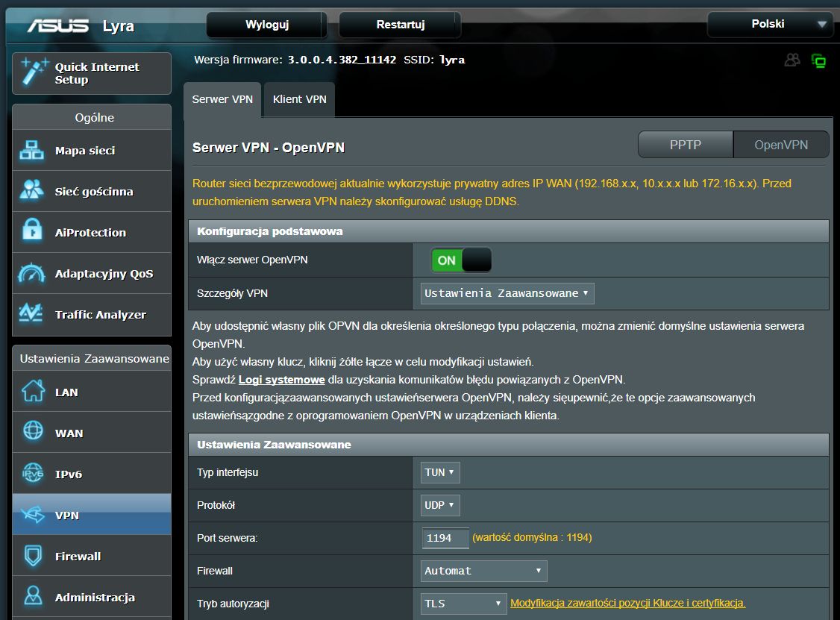Open the Adaptacyjny QoS menu item
The image size is (840, 620).
coord(92,273)
